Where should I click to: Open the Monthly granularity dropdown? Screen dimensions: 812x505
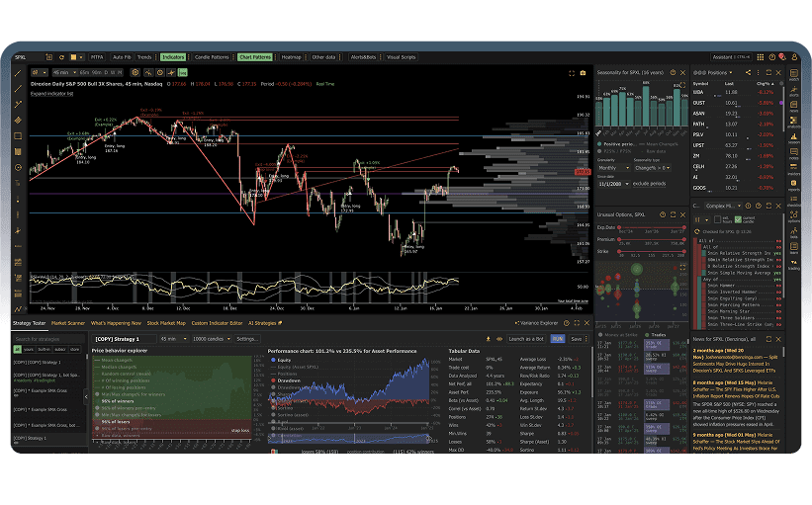click(614, 168)
